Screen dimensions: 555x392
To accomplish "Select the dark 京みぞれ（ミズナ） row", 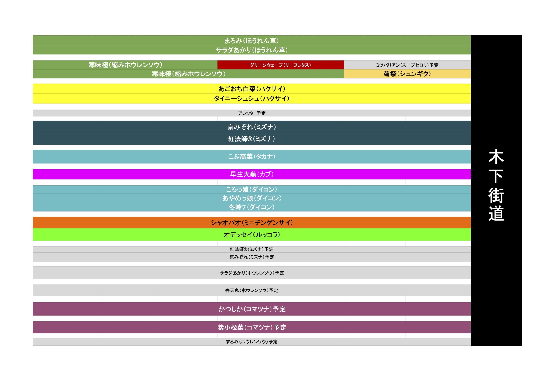I will pyautogui.click(x=252, y=127).
